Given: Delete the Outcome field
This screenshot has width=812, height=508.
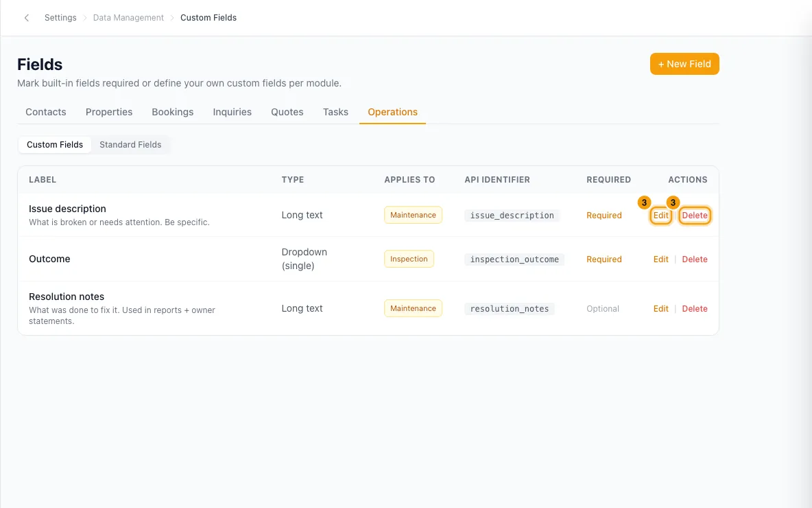Looking at the screenshot, I should pos(695,259).
